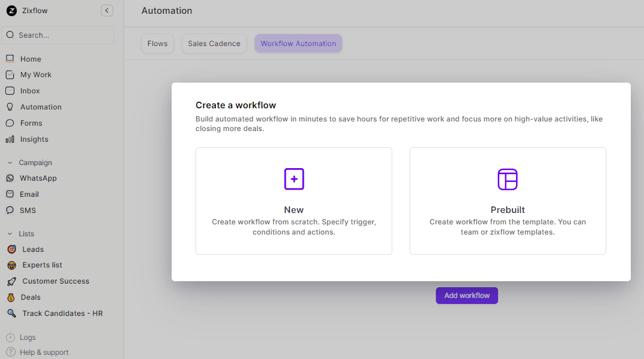Open the Logs link in the sidebar

click(x=28, y=337)
